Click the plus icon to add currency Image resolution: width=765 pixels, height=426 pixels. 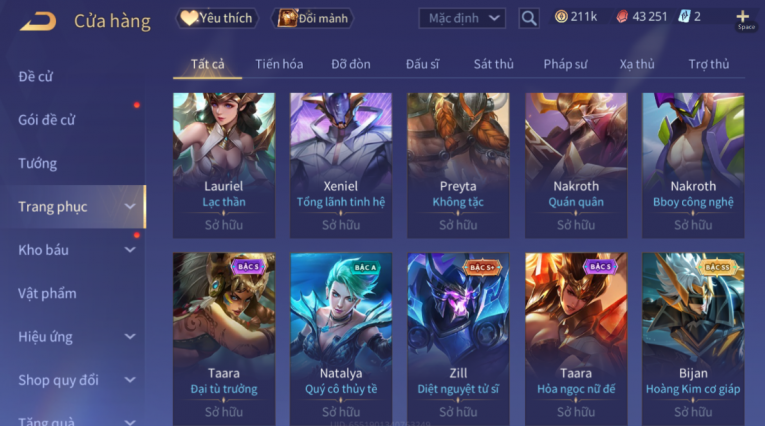click(743, 17)
